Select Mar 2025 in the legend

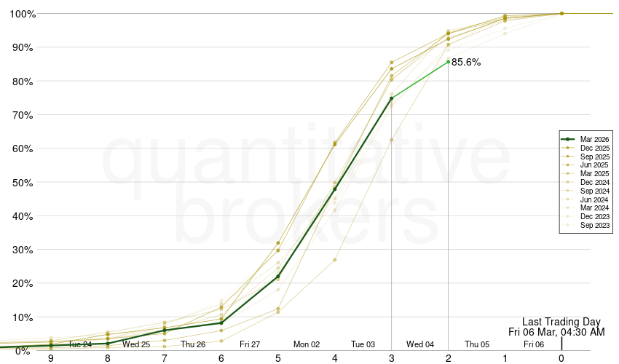594,174
